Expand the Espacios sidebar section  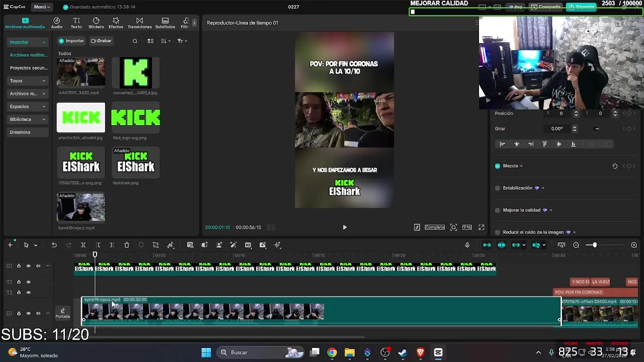(x=28, y=107)
